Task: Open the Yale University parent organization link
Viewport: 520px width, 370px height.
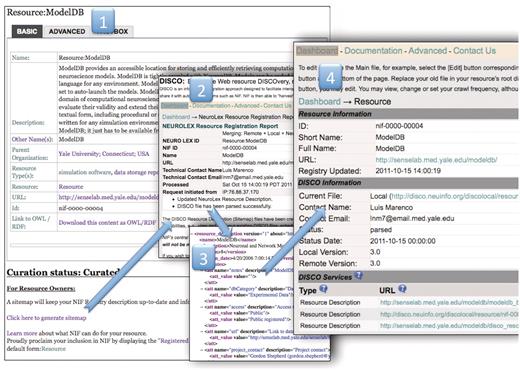Action: [104, 154]
